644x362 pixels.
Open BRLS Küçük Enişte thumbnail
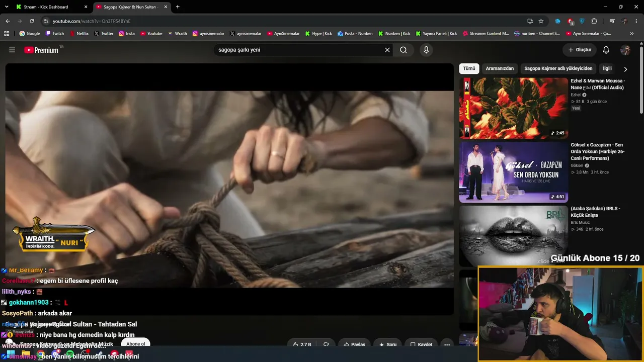(x=513, y=236)
